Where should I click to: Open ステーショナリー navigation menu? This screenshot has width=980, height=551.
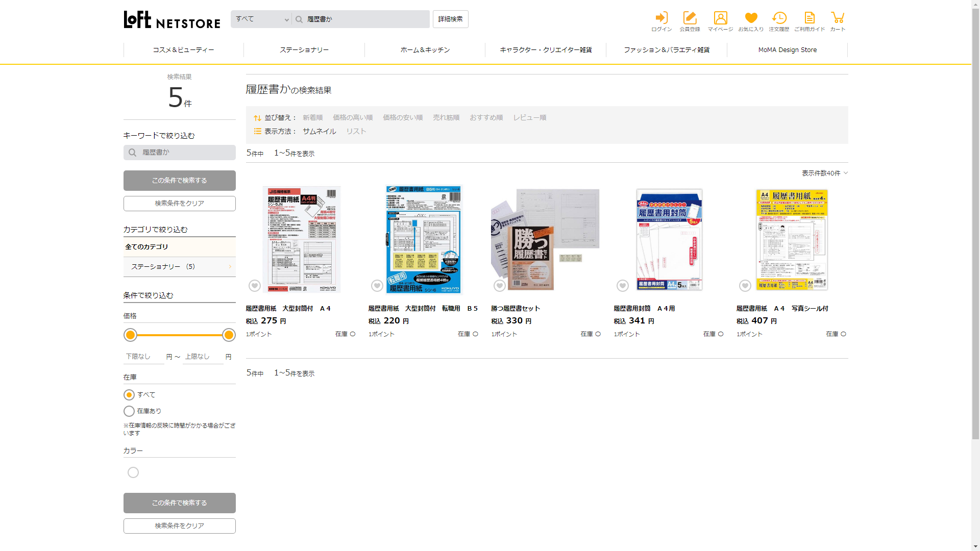tap(304, 50)
